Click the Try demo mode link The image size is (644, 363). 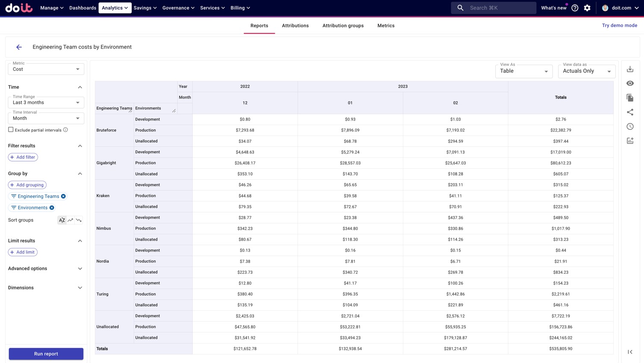pos(619,26)
